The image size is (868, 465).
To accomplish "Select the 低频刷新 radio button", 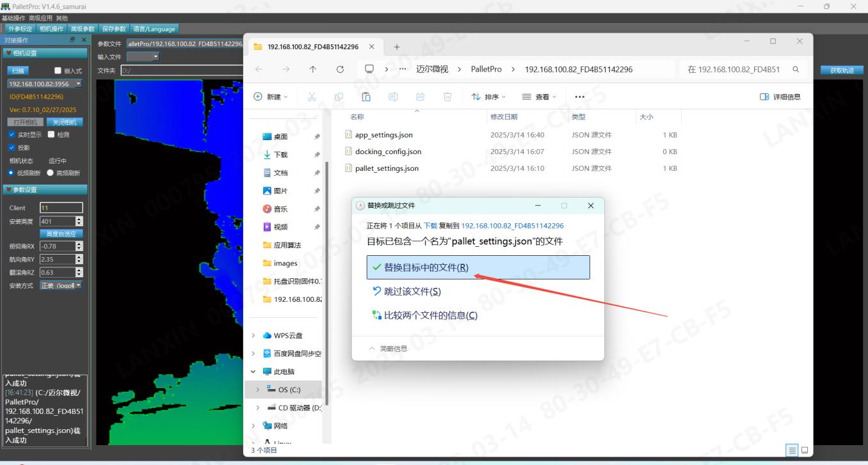I will (12, 173).
